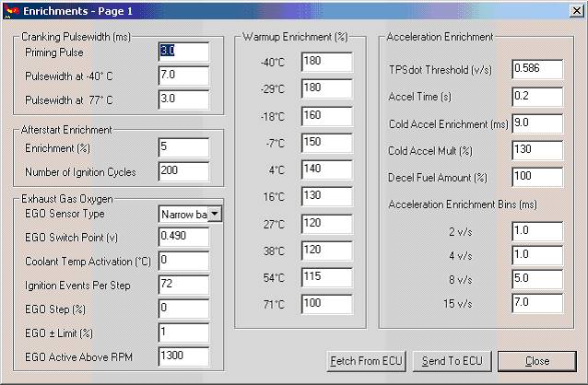The image size is (588, 385).
Task: Click the title bar X close button
Action: [x=575, y=10]
